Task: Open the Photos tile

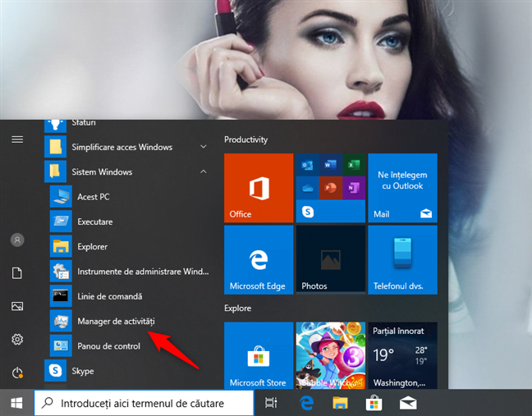Action: [x=330, y=260]
